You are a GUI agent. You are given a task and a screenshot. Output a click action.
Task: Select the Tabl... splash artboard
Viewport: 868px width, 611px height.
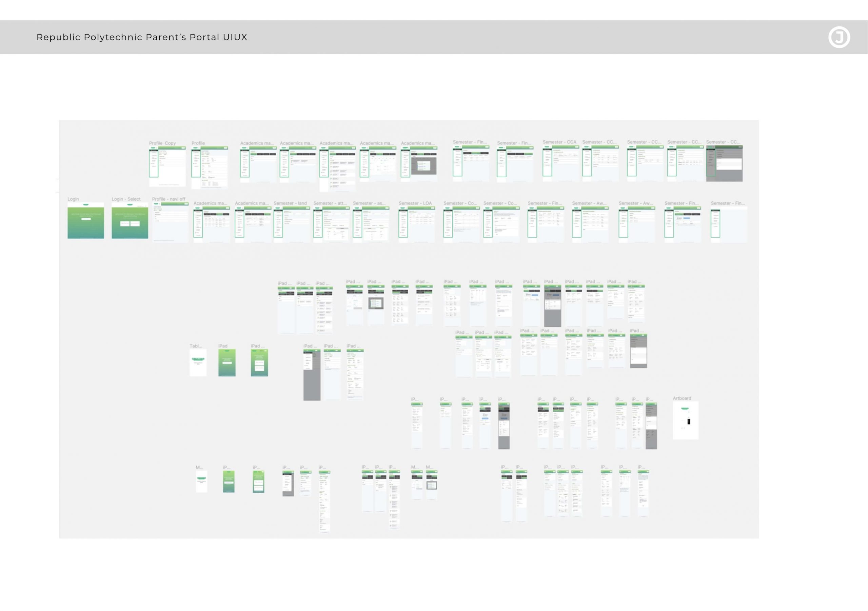tap(198, 362)
